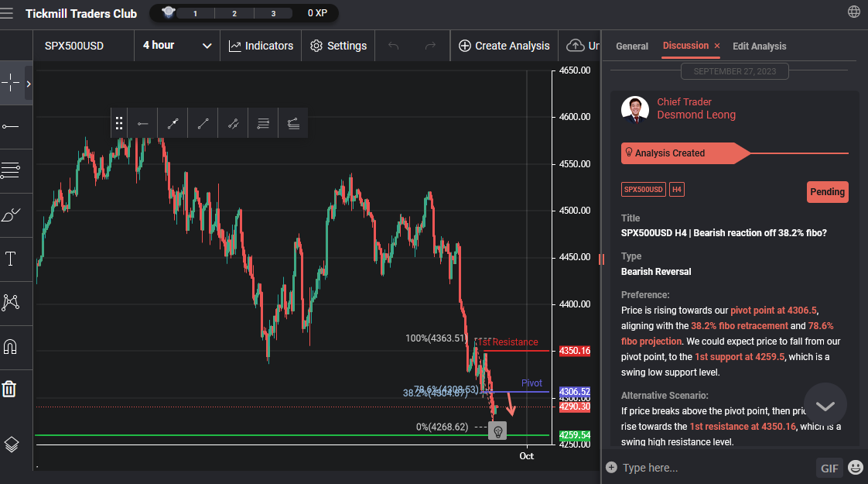Click the H4 timeframe tag

pos(676,190)
